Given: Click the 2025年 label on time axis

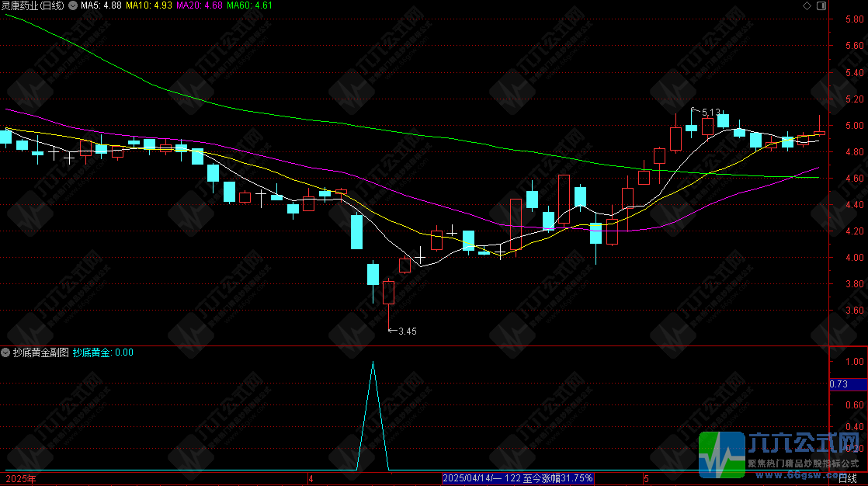Looking at the screenshot, I should coord(21,479).
